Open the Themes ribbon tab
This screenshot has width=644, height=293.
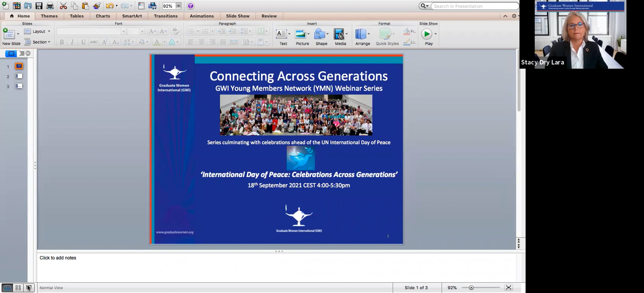(x=49, y=16)
